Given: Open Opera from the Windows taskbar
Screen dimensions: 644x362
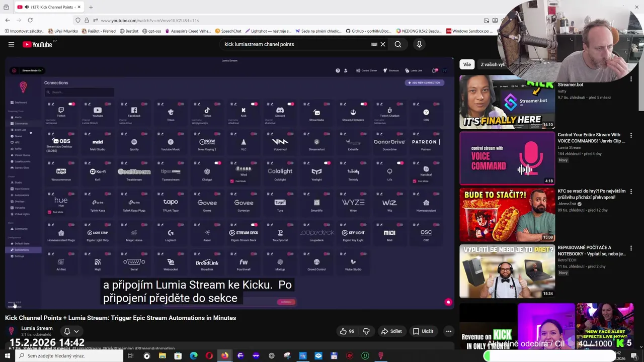Looking at the screenshot, I should click(x=209, y=356).
